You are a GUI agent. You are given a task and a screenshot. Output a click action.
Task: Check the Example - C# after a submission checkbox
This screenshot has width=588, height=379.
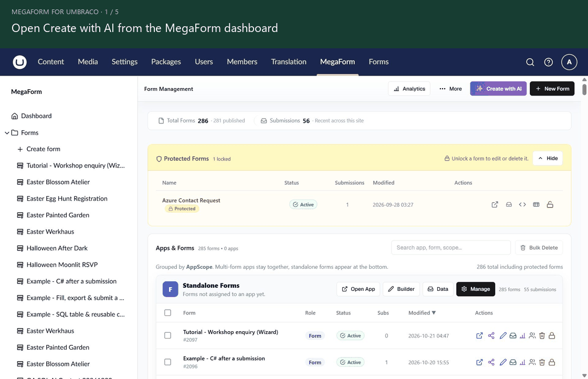pos(167,362)
